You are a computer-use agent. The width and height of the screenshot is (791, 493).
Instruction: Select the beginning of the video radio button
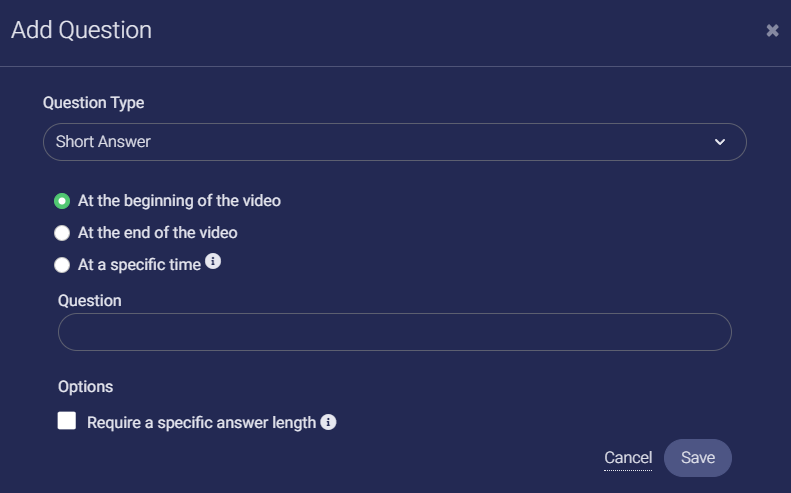tap(62, 201)
